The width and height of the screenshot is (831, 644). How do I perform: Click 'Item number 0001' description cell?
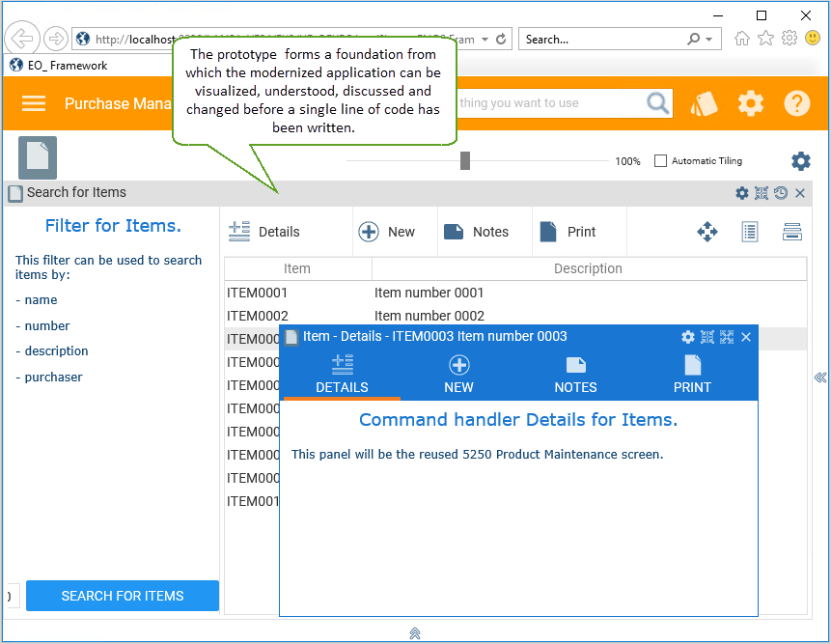coord(429,293)
